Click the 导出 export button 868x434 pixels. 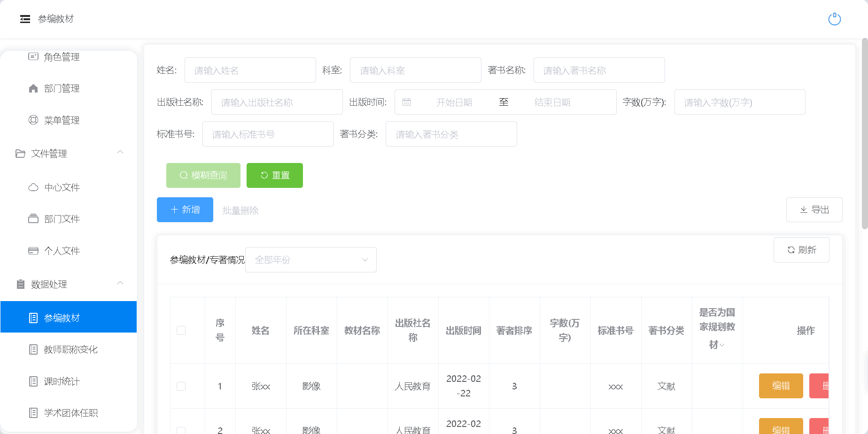pos(814,209)
